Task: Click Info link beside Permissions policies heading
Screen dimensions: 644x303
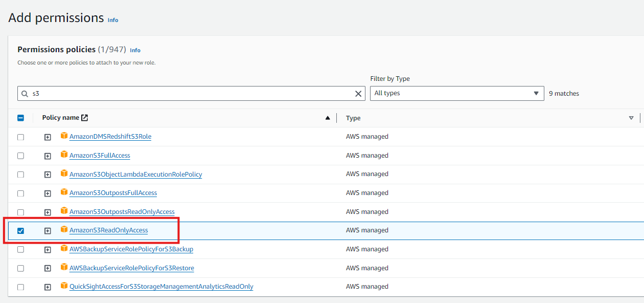Action: [x=135, y=50]
